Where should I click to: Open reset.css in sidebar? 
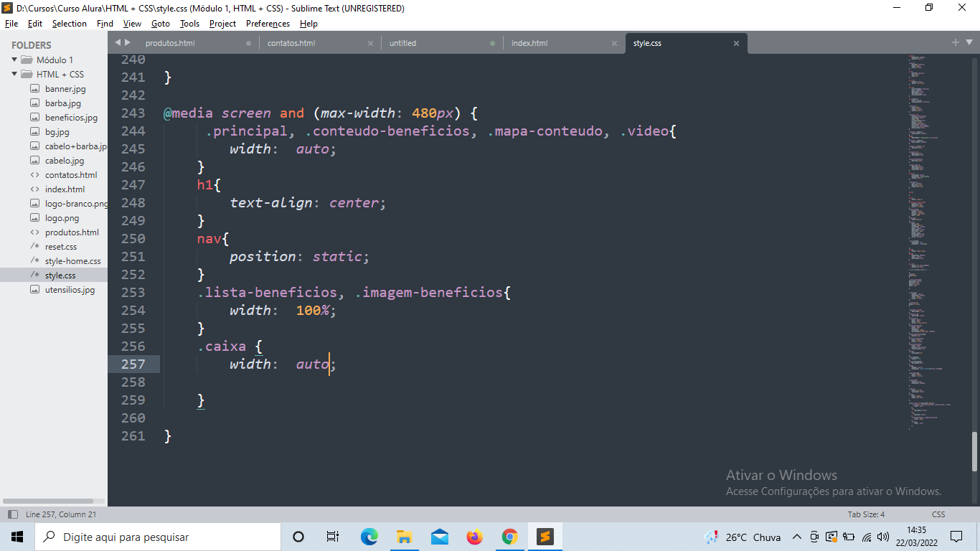[x=60, y=247]
